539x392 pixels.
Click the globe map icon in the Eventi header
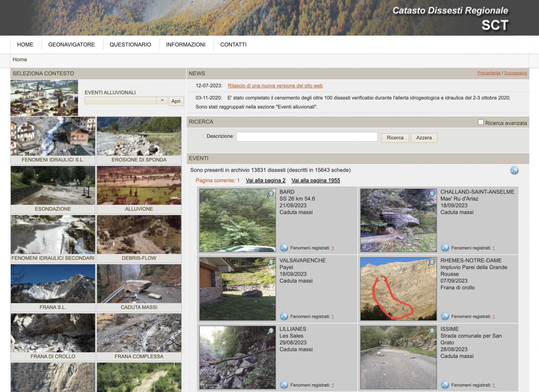[x=514, y=170]
